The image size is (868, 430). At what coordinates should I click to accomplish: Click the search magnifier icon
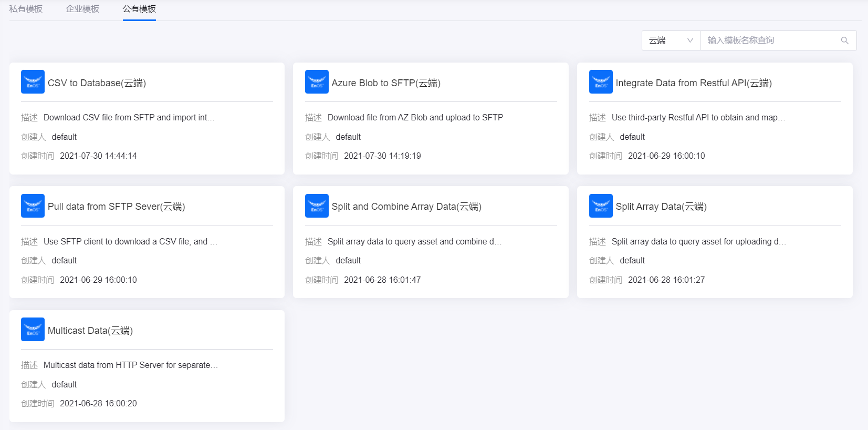point(845,40)
